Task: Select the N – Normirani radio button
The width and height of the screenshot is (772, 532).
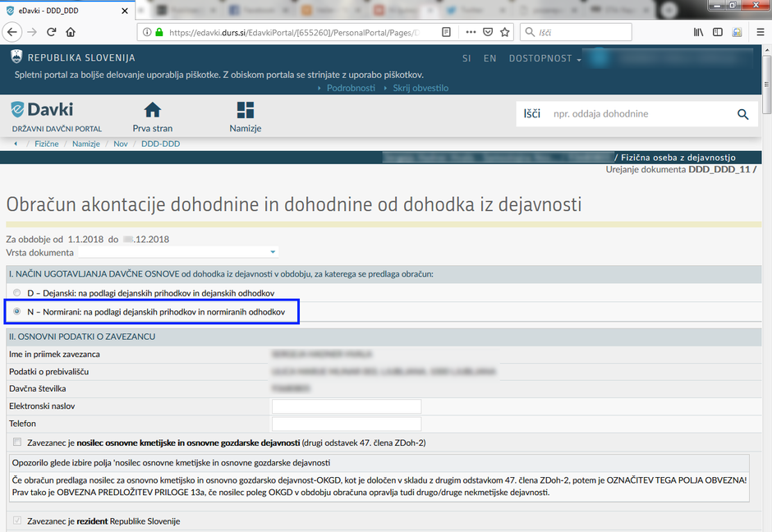Action: click(x=18, y=311)
